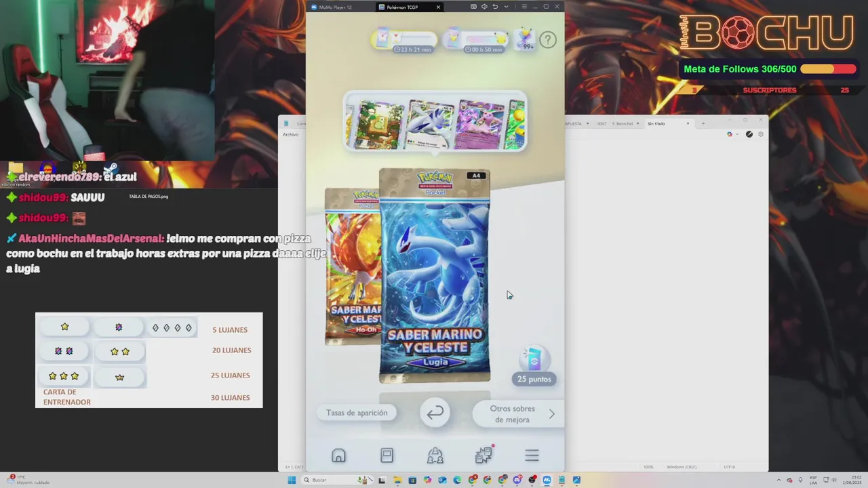
Task: Click the '30 LUJANES' table entry
Action: point(231,398)
